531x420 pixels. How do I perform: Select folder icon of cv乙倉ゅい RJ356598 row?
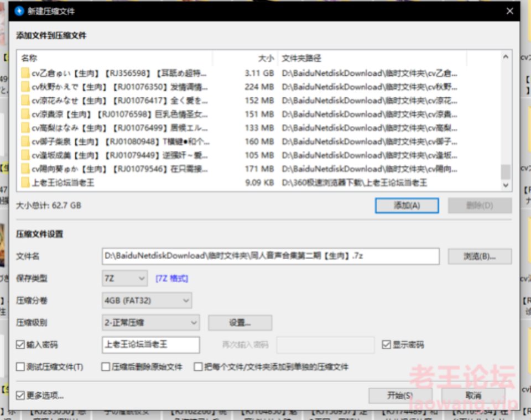[25, 73]
